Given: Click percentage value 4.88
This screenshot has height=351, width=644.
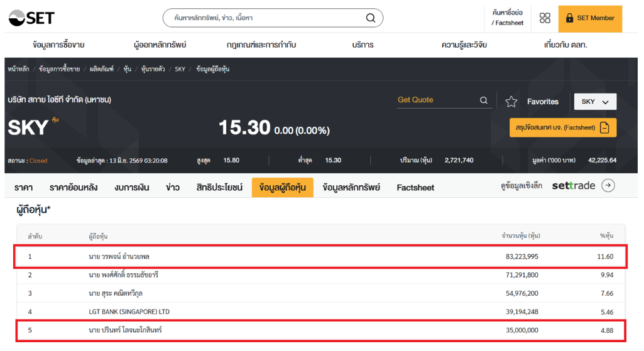Looking at the screenshot, I should click(607, 330).
